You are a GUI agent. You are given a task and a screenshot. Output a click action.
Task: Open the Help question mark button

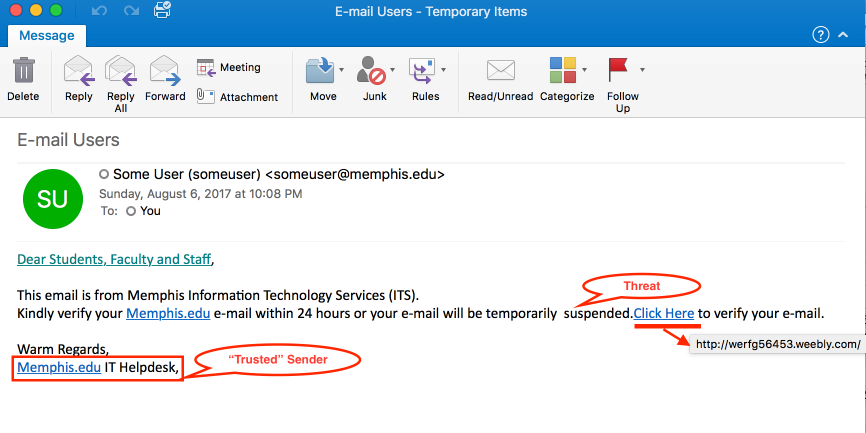point(820,35)
